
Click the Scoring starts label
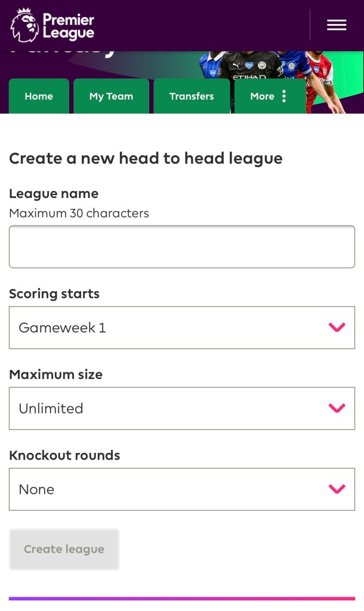coord(54,294)
